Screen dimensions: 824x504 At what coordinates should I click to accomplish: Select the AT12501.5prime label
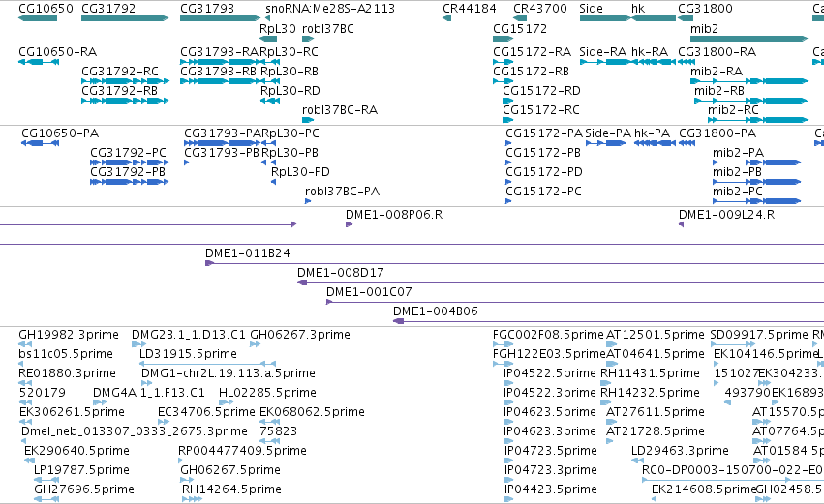click(x=656, y=335)
